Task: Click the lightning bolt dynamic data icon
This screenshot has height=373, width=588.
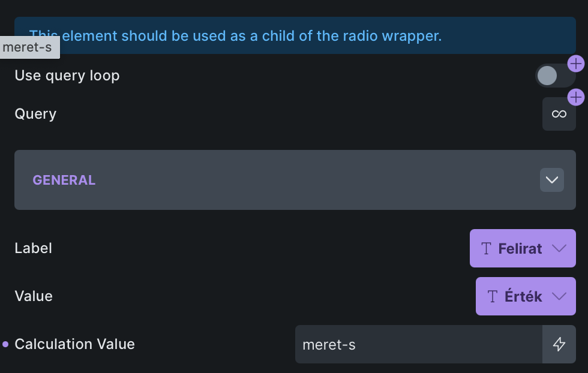Action: (559, 344)
